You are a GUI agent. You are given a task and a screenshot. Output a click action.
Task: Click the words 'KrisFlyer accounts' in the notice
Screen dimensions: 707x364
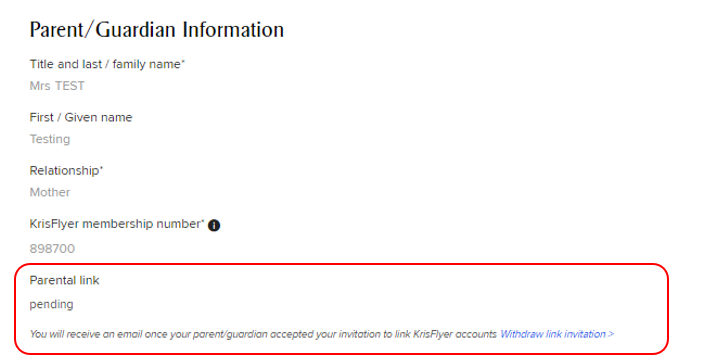click(x=455, y=334)
